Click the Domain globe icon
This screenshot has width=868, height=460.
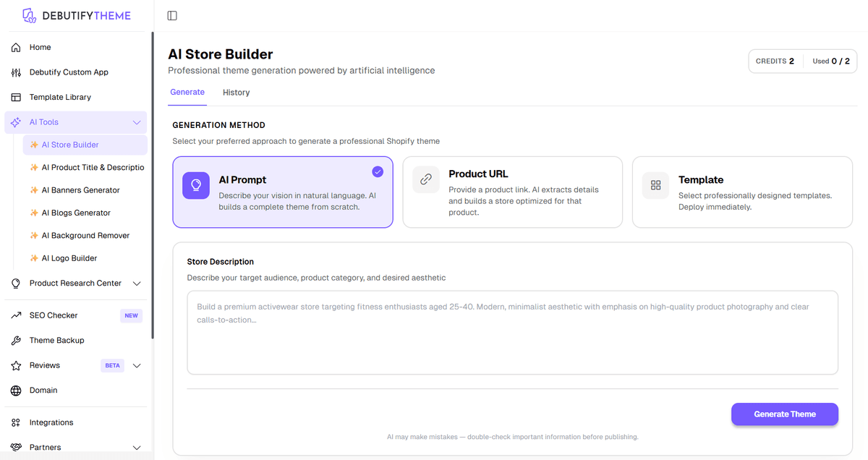(x=16, y=391)
